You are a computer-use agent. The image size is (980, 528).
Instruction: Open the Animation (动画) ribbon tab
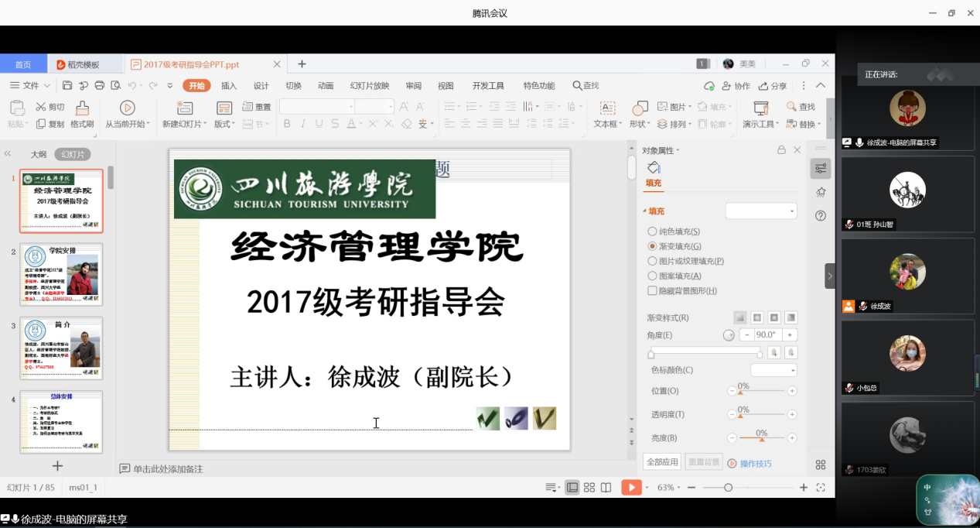326,86
